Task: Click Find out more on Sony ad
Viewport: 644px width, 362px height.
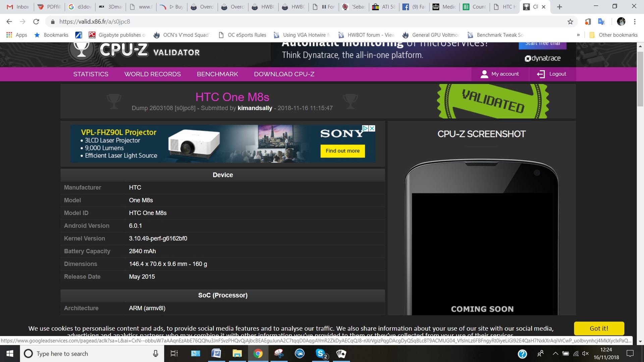Action: pos(342,151)
